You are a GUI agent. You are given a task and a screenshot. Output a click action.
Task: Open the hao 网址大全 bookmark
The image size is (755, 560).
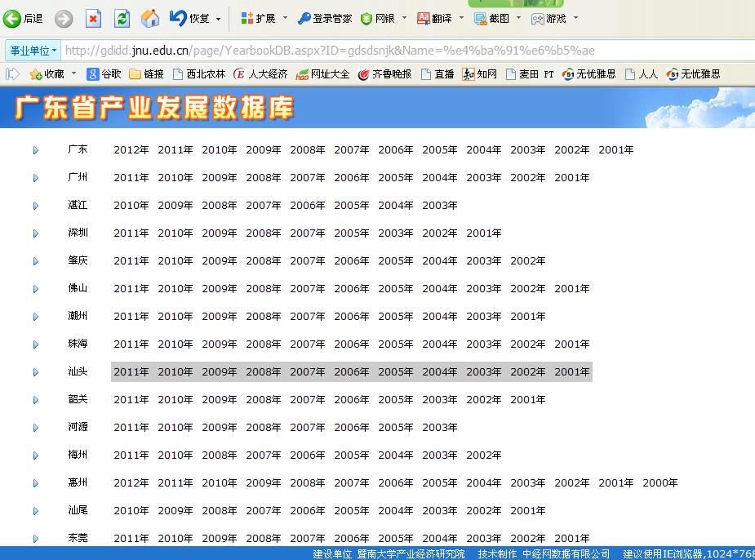322,74
